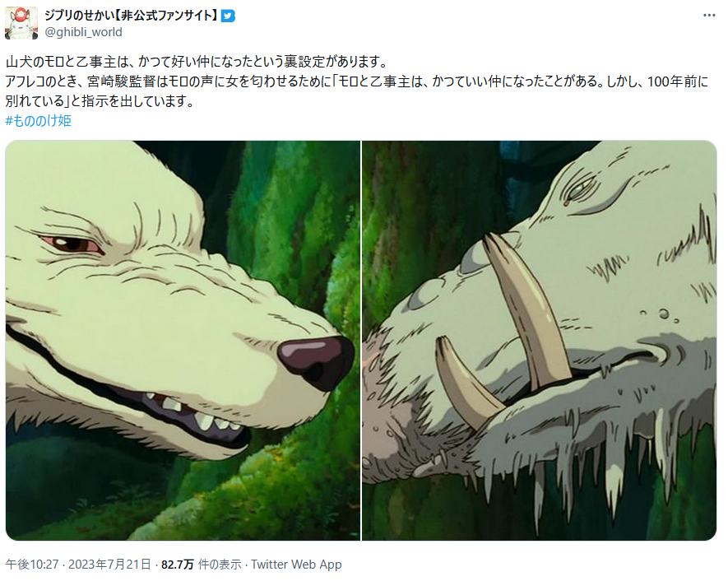Image resolution: width=728 pixels, height=581 pixels.
Task: Click the Twitter Web App source label
Action: tap(296, 565)
